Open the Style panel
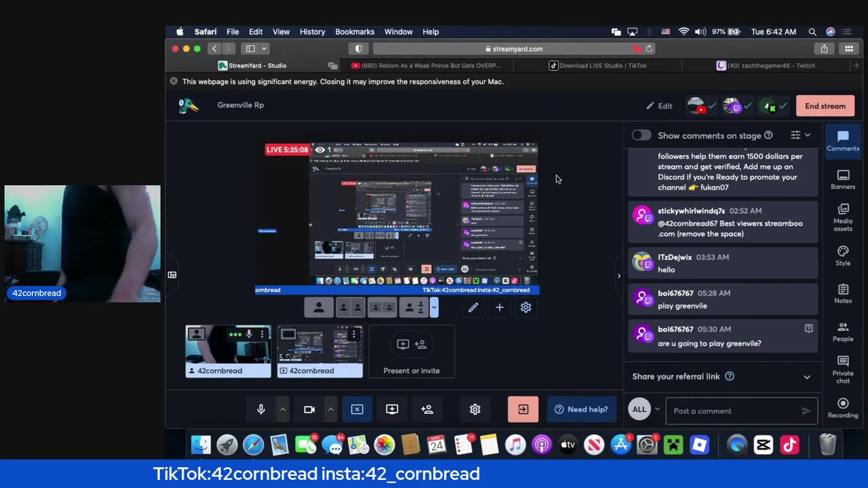This screenshot has height=488, width=868. [843, 256]
